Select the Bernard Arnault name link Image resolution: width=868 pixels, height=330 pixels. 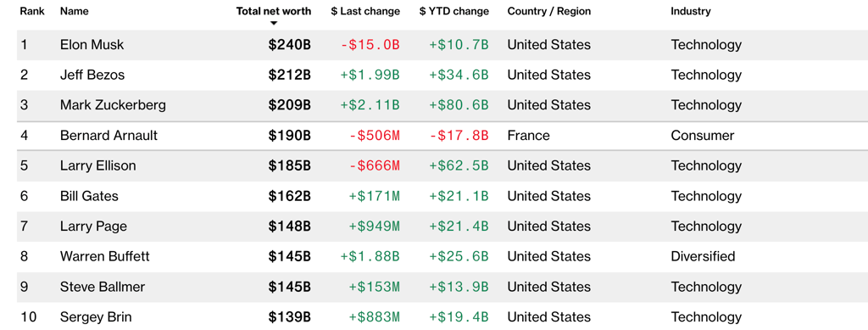coord(108,136)
